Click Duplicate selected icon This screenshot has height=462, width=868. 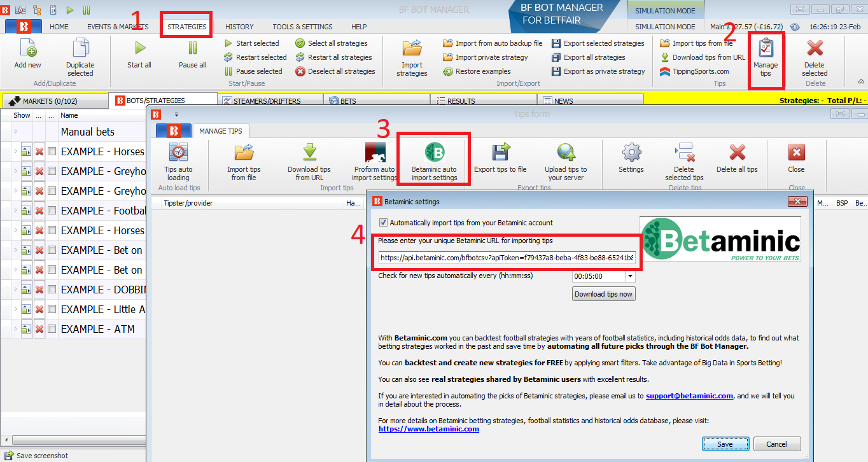tap(80, 49)
